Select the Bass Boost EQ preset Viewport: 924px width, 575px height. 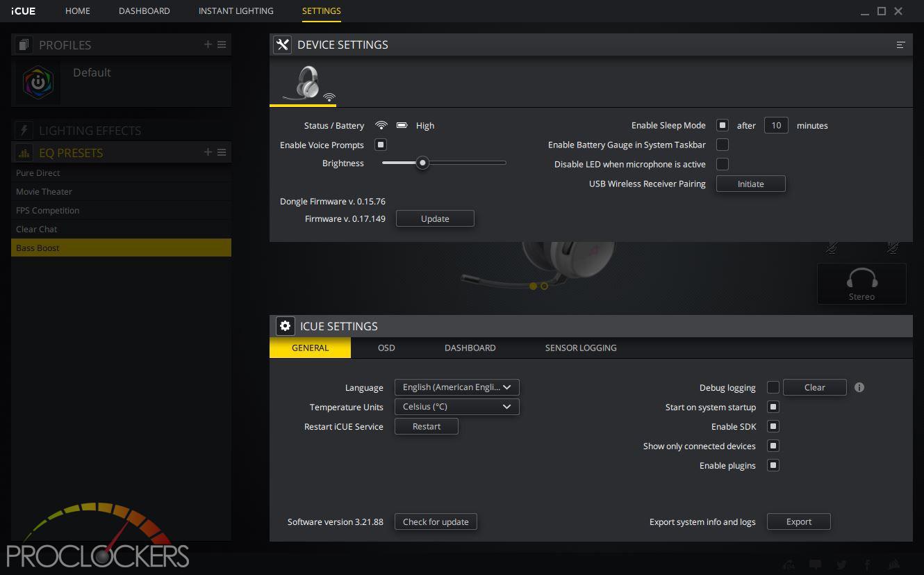pyautogui.click(x=121, y=248)
